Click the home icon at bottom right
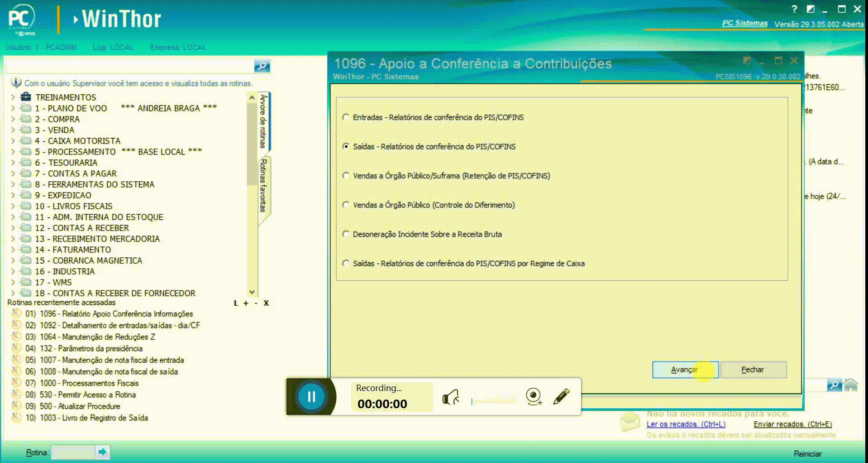Viewport: 868px width, 463px height. tap(851, 385)
